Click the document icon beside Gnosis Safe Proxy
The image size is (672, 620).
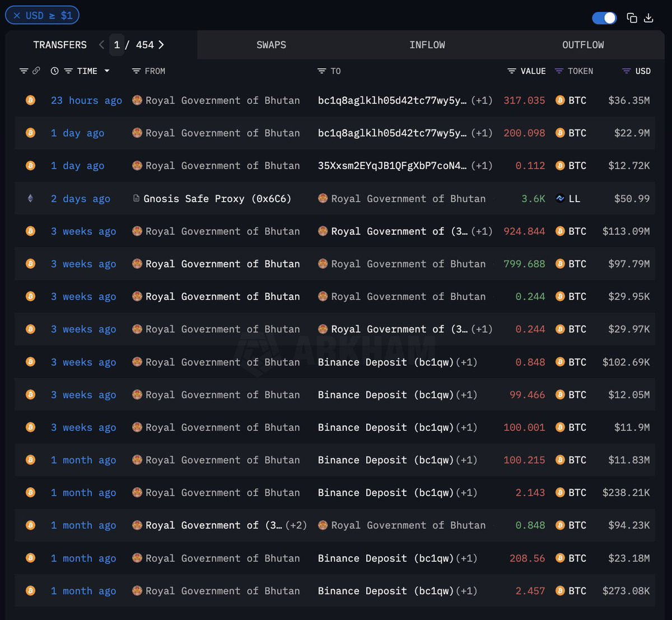point(136,198)
